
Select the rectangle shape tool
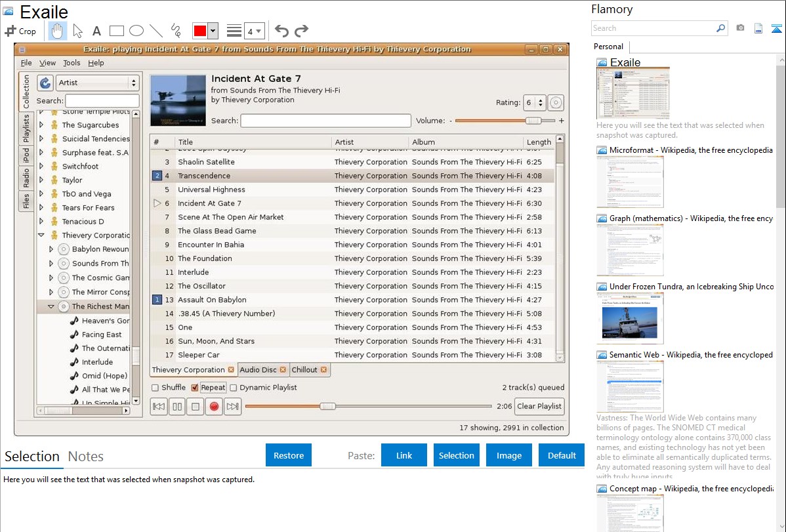point(116,31)
